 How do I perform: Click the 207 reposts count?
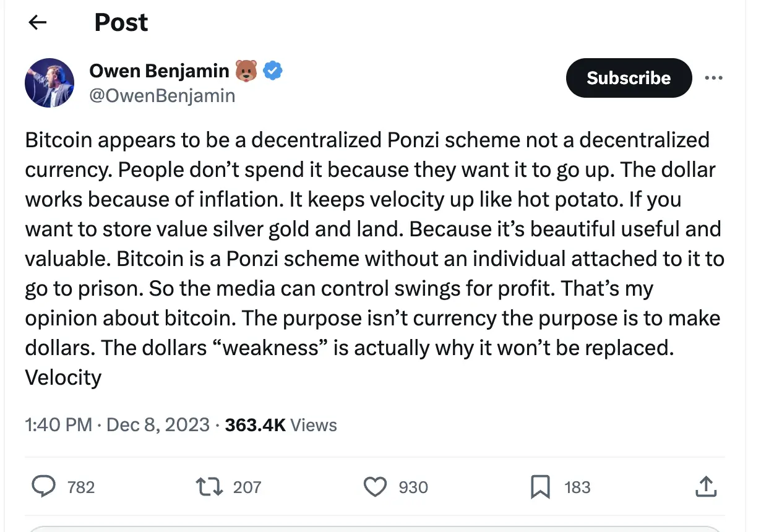247,487
